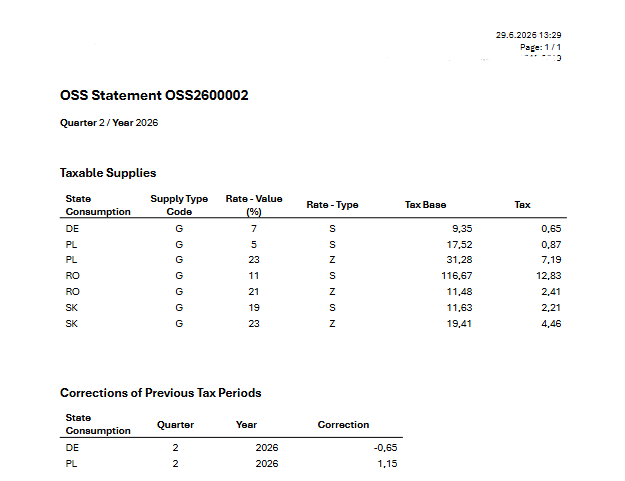Select tax base '31,28'
625x481 pixels.
[459, 260]
